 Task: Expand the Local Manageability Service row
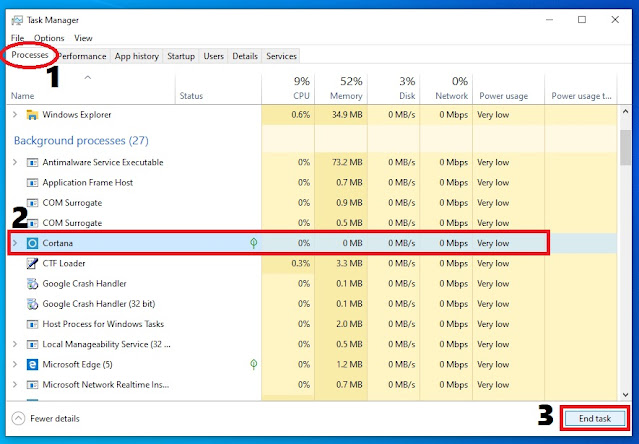pos(15,344)
